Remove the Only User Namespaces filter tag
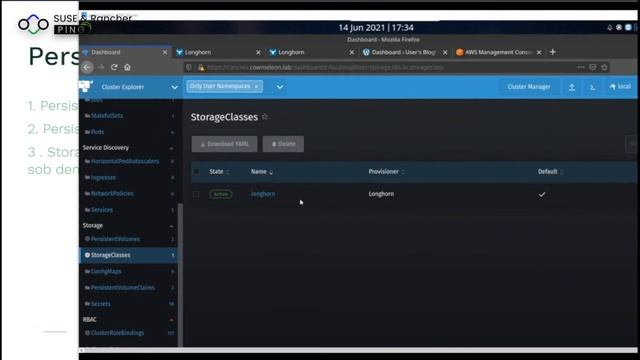The height and width of the screenshot is (360, 640). pos(256,87)
